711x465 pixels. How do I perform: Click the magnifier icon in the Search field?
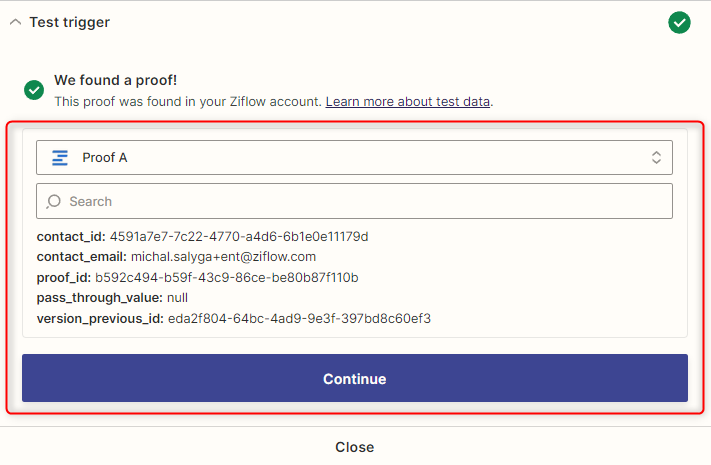point(54,201)
